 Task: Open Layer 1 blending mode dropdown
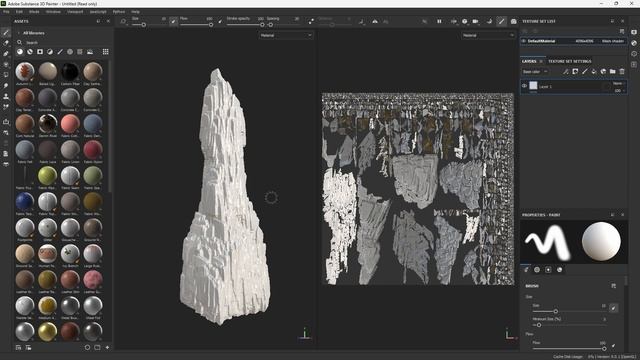point(618,83)
